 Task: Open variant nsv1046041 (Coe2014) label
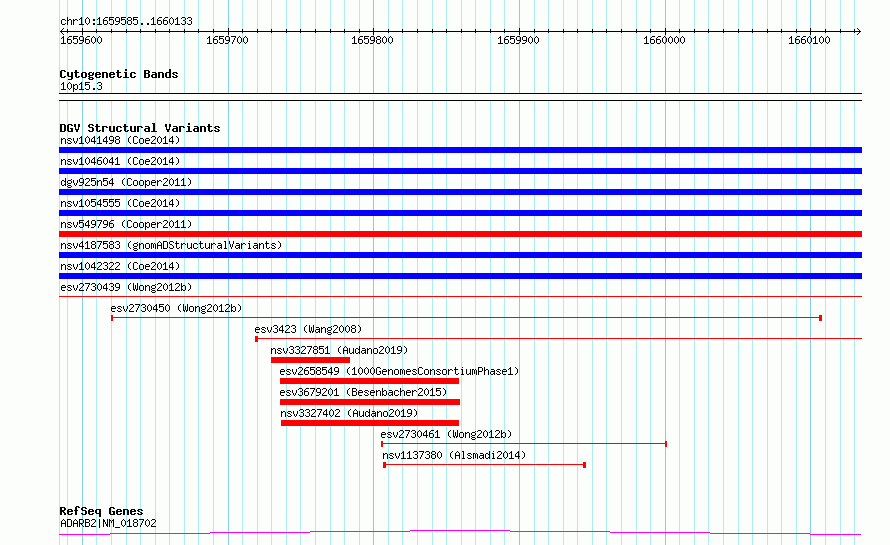point(120,161)
